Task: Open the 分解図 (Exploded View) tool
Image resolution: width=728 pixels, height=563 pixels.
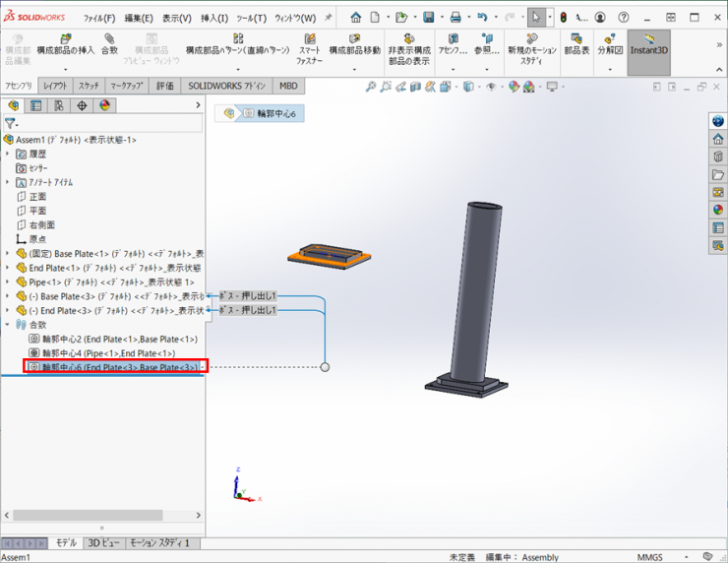Action: point(610,43)
